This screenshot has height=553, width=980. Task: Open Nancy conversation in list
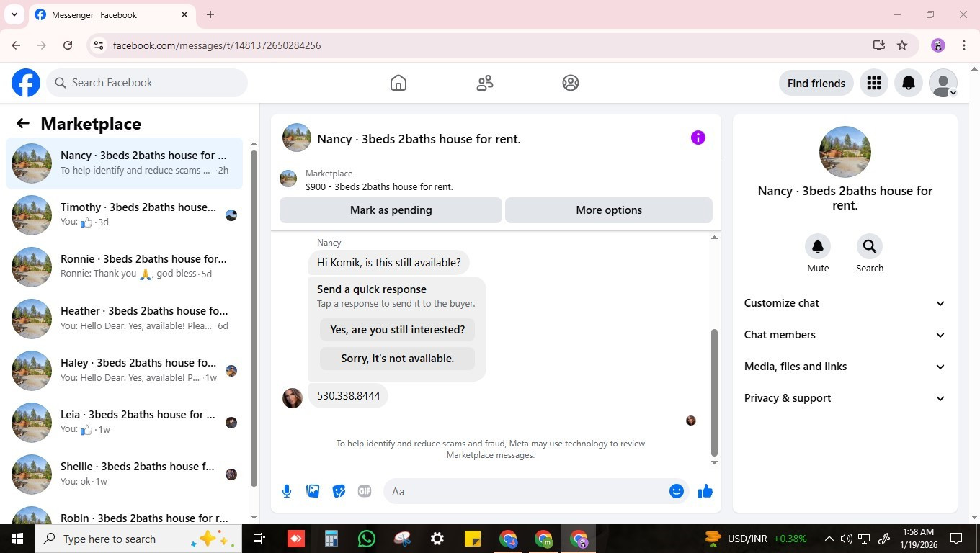tap(124, 163)
